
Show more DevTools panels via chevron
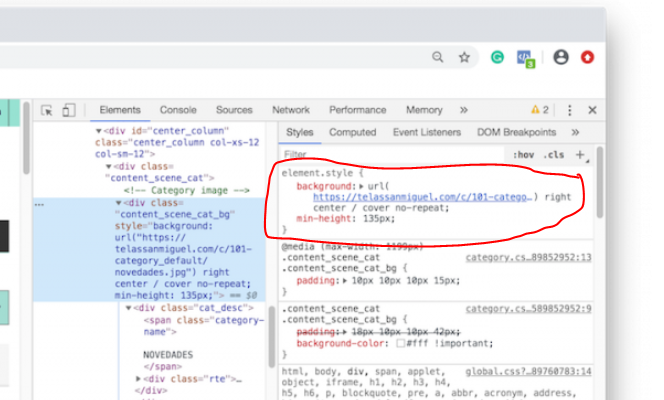pyautogui.click(x=463, y=110)
